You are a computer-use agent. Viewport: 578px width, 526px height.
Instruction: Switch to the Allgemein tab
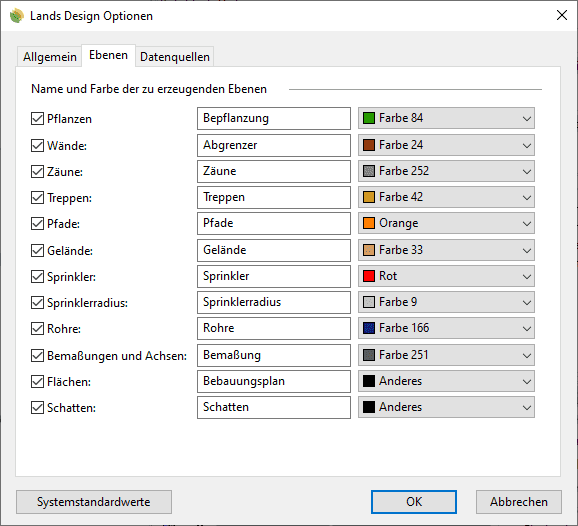click(x=49, y=57)
